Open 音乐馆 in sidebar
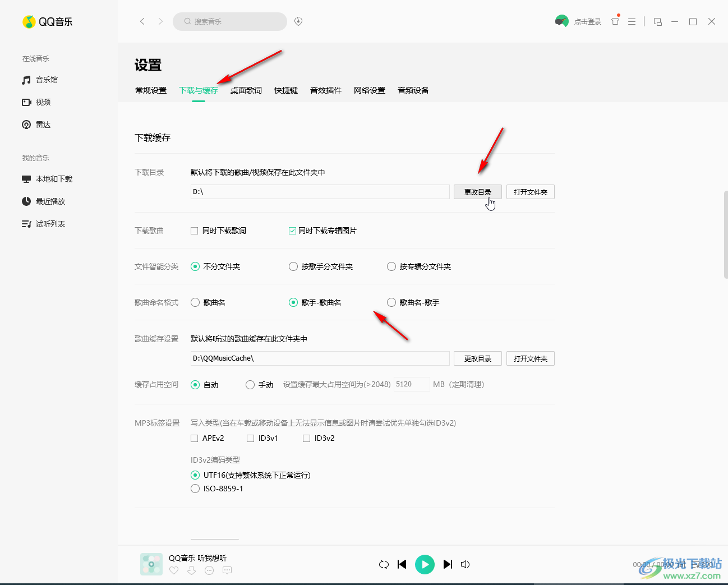The height and width of the screenshot is (585, 728). pos(40,80)
